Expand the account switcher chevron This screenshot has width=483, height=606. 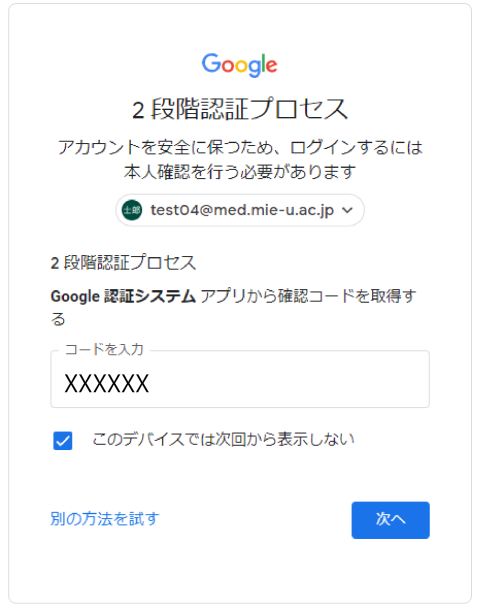click(347, 210)
